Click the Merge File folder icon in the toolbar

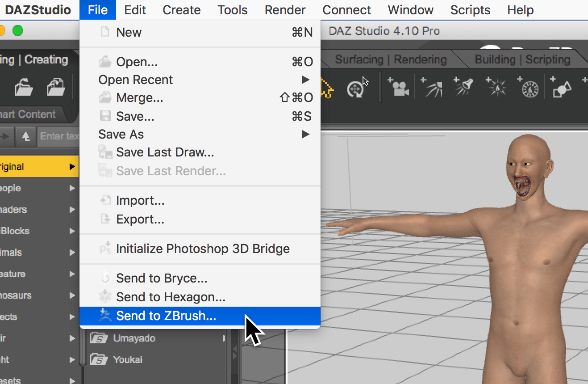(x=56, y=87)
